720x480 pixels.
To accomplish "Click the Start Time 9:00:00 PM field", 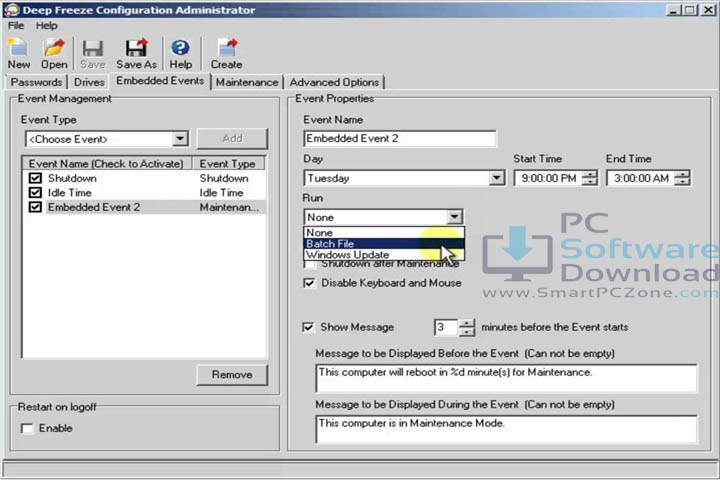I will [x=548, y=178].
